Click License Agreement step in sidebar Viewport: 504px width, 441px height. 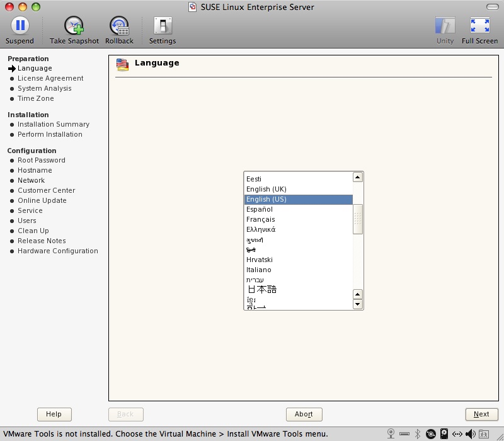pos(50,78)
